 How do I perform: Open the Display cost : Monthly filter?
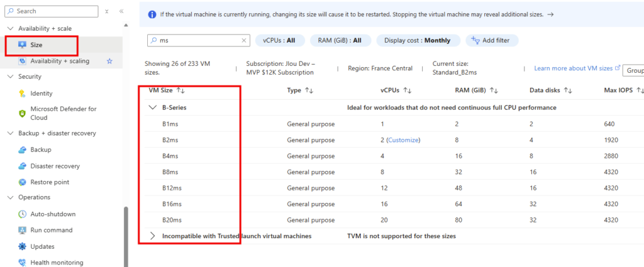(418, 41)
